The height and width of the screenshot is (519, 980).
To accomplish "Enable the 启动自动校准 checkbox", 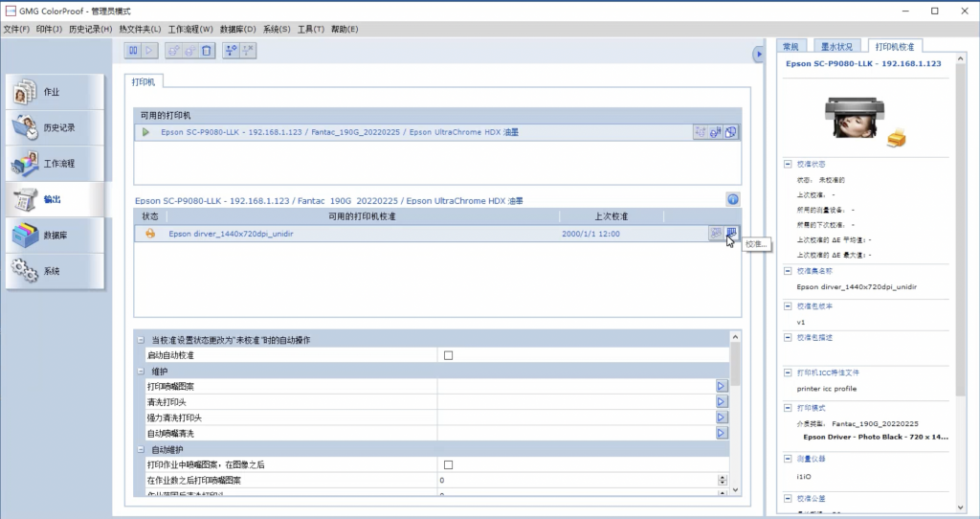I will coord(448,355).
